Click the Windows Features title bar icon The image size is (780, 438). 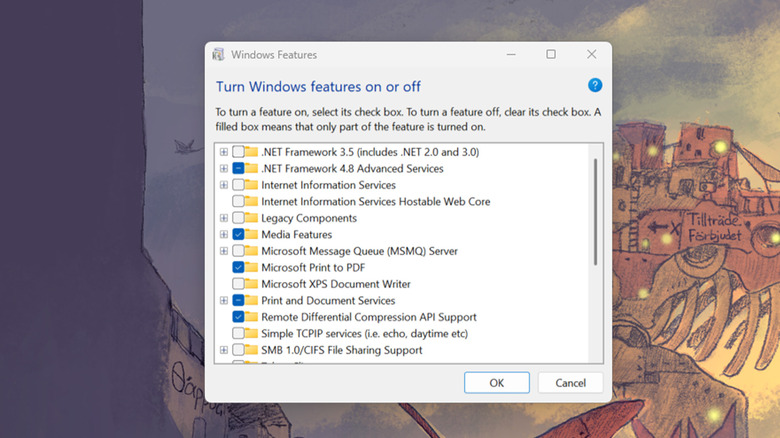[x=218, y=54]
